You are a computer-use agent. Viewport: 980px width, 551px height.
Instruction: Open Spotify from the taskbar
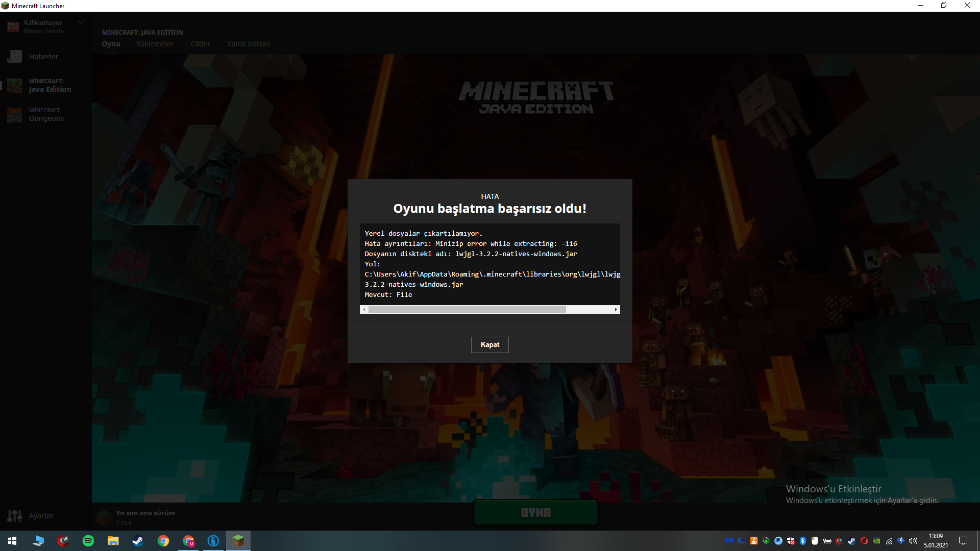pyautogui.click(x=88, y=541)
